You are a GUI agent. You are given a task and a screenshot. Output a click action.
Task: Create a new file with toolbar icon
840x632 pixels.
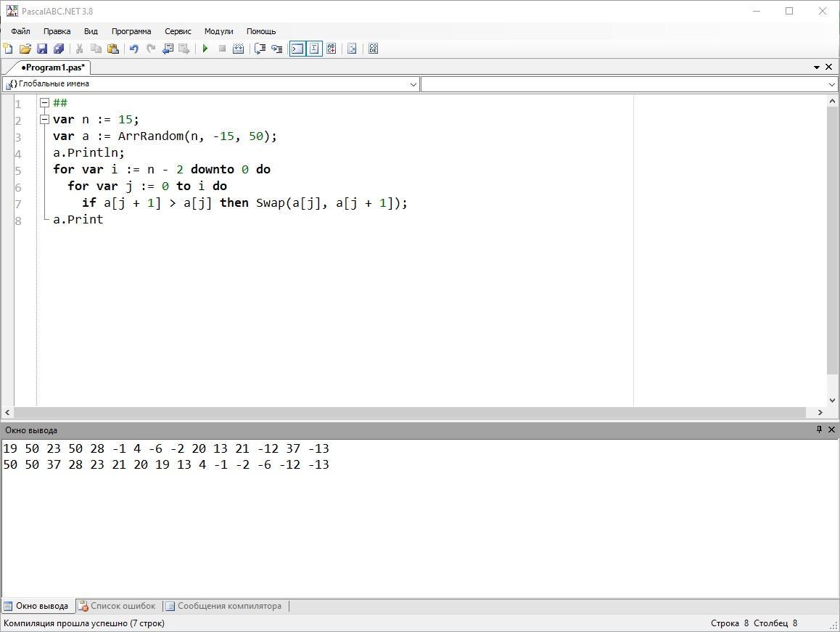click(x=8, y=49)
